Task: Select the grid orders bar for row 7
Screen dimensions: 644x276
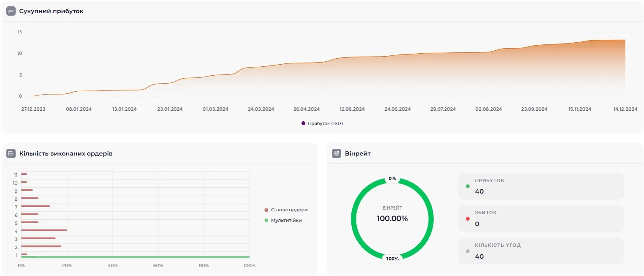Action: pos(35,206)
